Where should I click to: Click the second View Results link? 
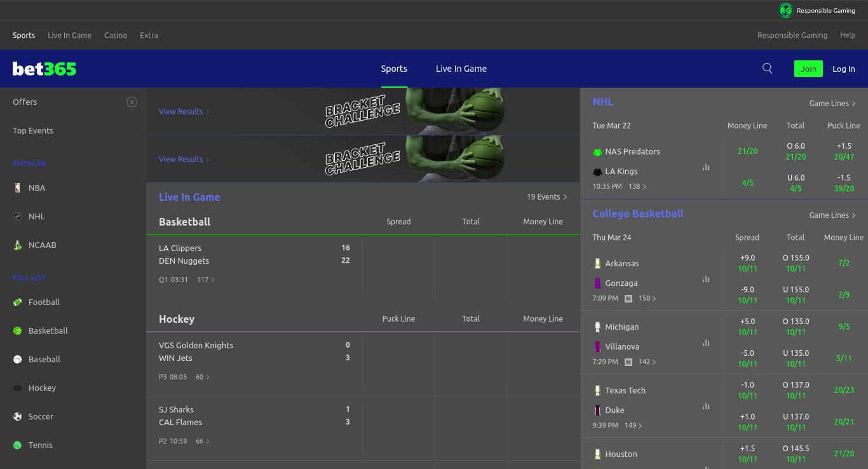184,159
